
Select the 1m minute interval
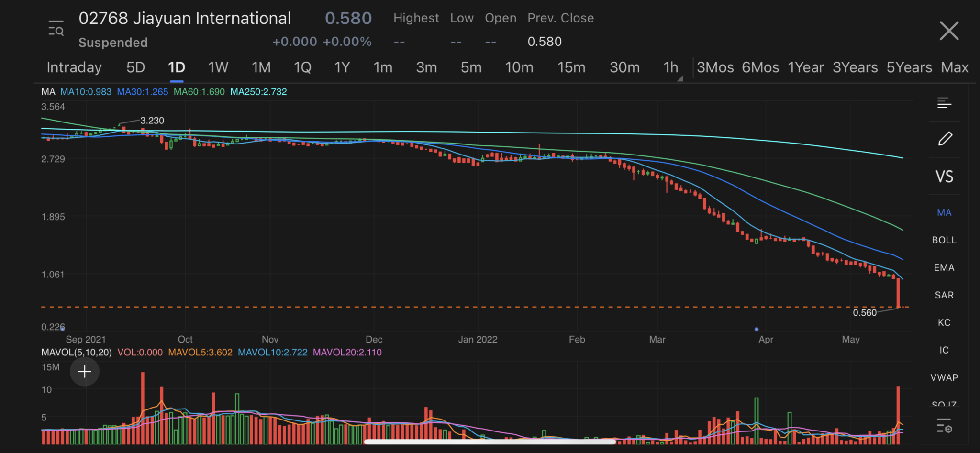click(383, 67)
